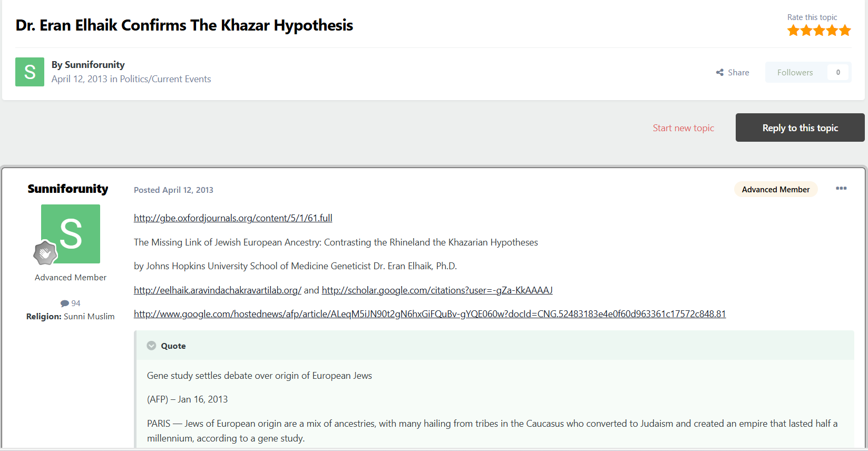
Task: Open the Politics/Current Events category link
Action: [165, 79]
